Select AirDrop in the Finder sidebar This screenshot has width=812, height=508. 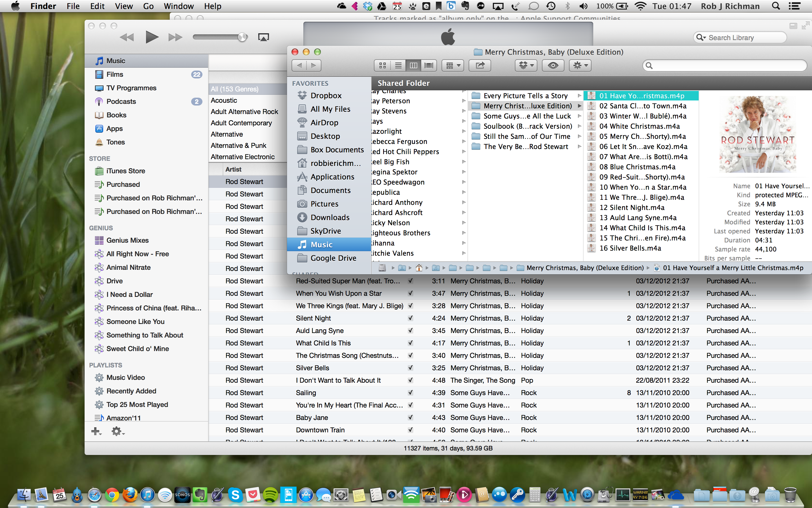point(329,123)
